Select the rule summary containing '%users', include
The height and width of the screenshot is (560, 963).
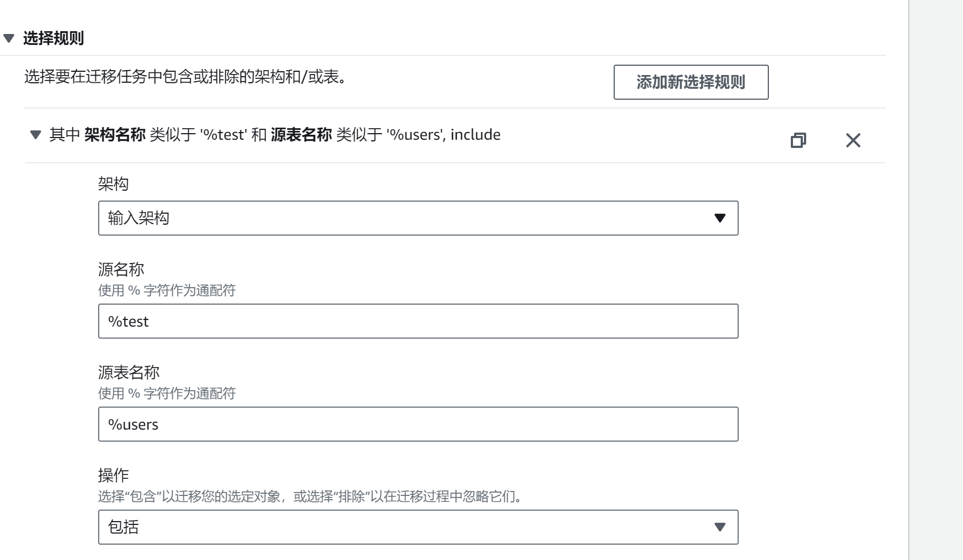pos(275,135)
